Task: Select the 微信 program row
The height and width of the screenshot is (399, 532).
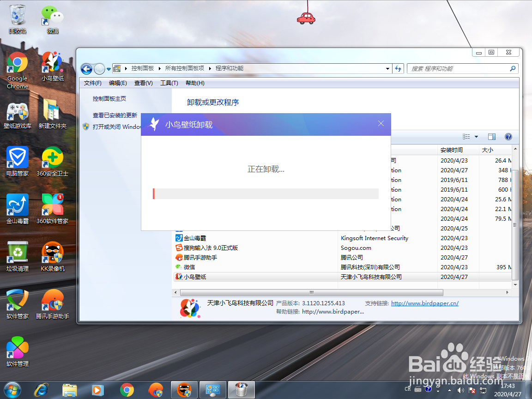Action: pyautogui.click(x=343, y=267)
